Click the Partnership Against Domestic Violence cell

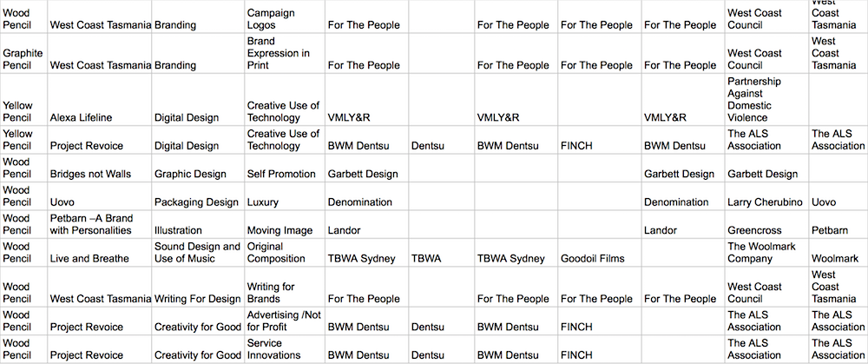(x=766, y=99)
